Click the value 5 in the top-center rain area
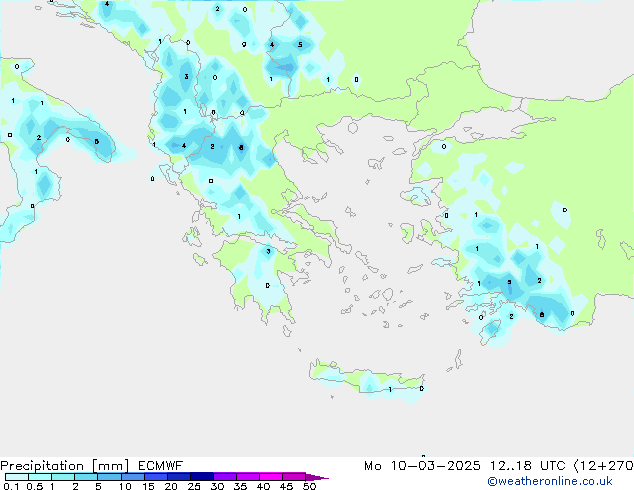634x490 pixels. (300, 45)
